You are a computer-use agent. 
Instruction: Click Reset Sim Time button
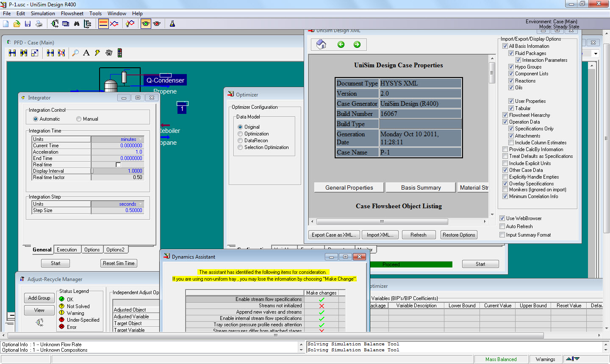tap(119, 263)
